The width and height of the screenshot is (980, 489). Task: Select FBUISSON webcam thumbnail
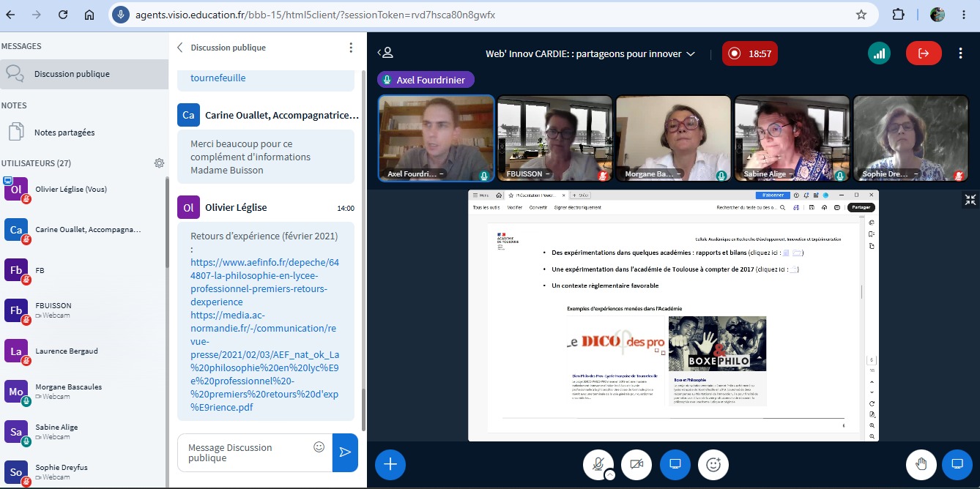(x=554, y=138)
